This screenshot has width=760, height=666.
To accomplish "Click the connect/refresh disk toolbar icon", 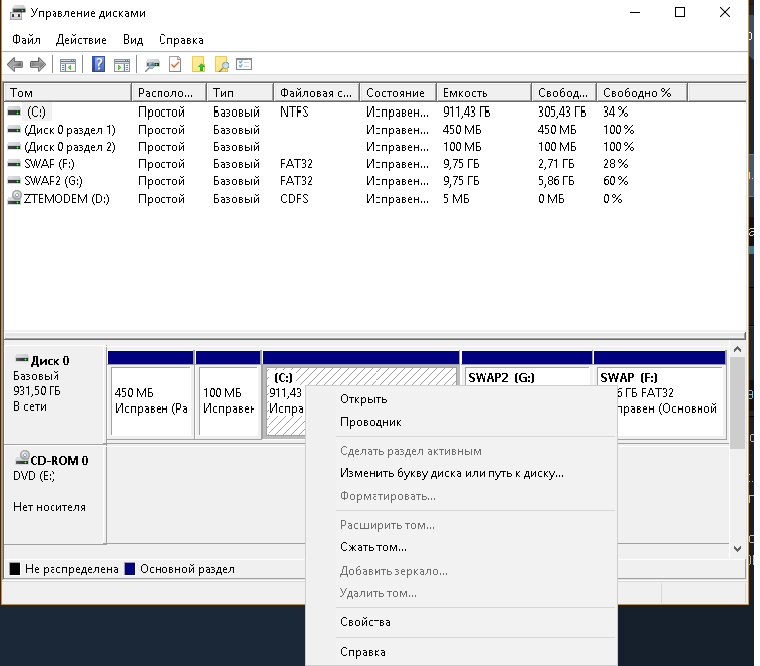I will pos(152,65).
